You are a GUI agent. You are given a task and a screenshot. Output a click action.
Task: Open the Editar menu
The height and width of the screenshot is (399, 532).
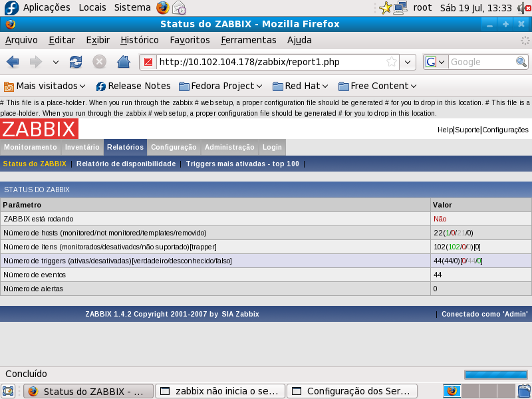point(62,40)
